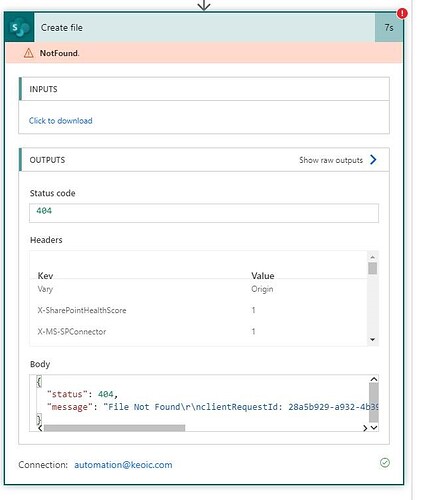
Task: Collapse the Create file action header
Action: point(204,27)
